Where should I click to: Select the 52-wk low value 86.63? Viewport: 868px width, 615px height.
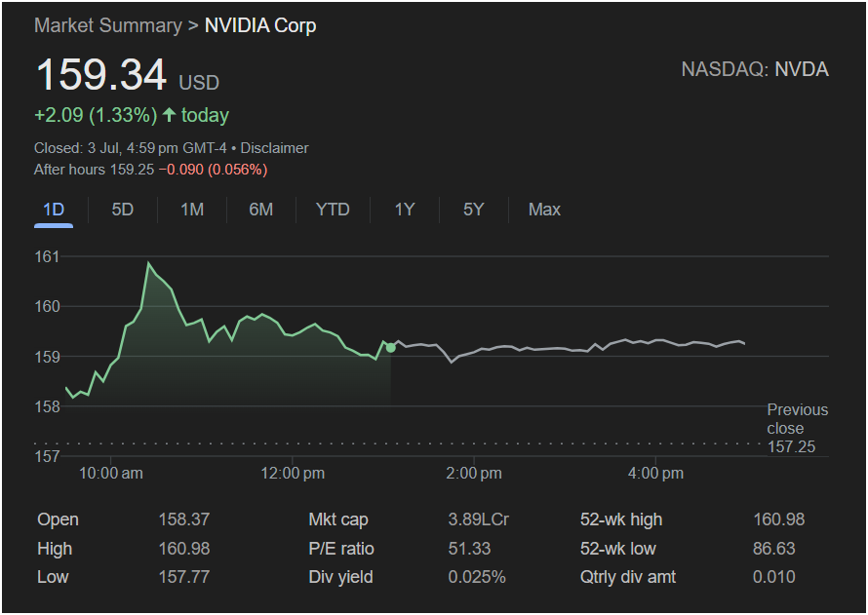(x=774, y=549)
